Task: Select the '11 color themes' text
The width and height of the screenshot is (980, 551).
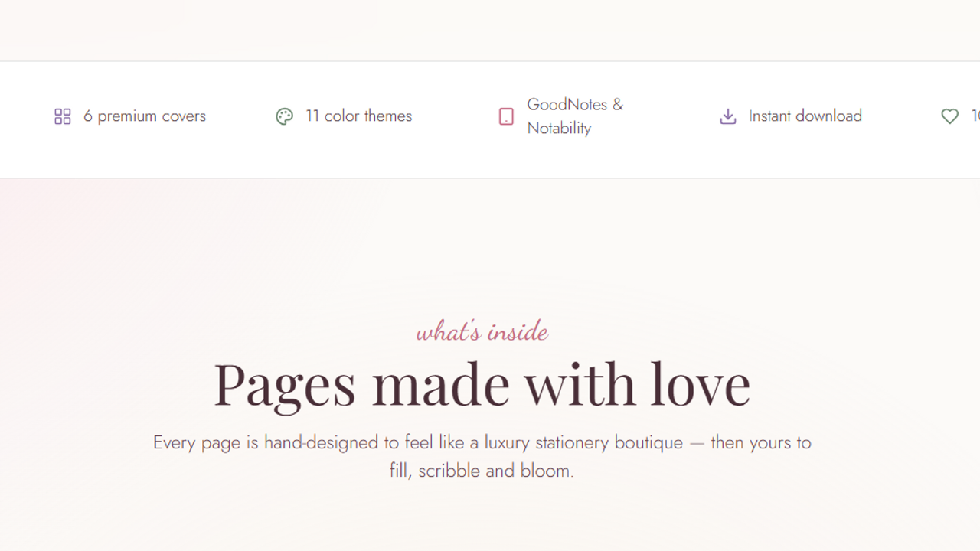Action: click(x=358, y=116)
